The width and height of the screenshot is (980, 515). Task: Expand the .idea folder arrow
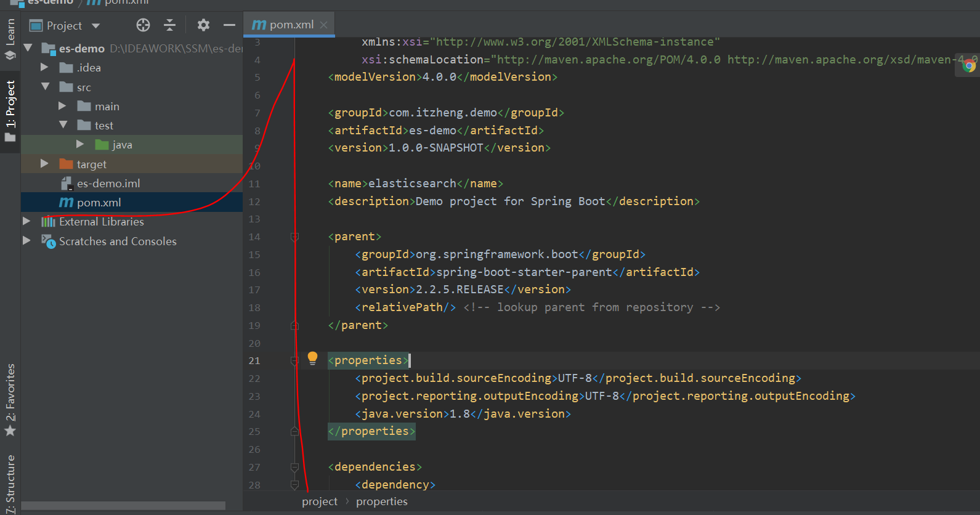point(44,67)
